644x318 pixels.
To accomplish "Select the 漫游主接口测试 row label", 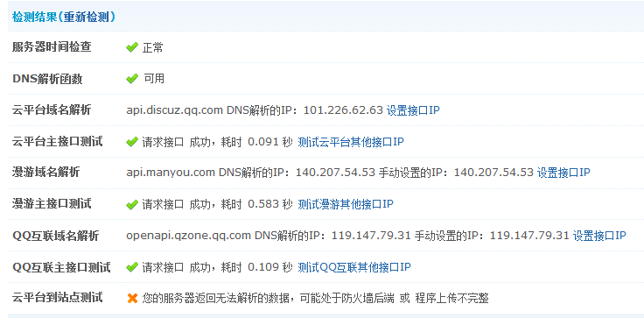I will tap(52, 203).
